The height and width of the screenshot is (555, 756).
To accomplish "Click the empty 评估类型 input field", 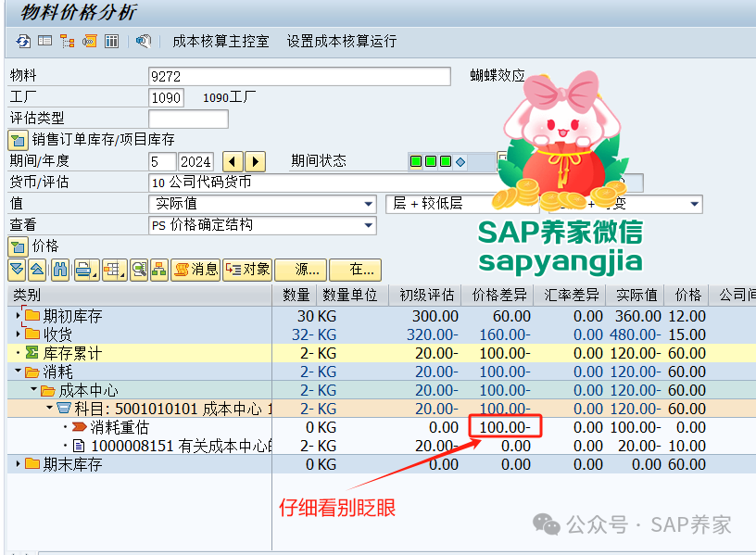I will pyautogui.click(x=188, y=120).
